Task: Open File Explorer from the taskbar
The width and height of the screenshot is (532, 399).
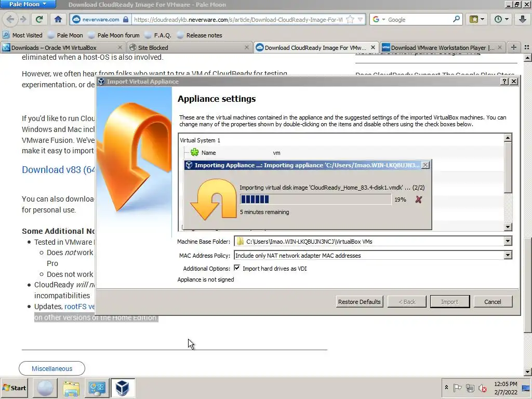Action: 71,388
